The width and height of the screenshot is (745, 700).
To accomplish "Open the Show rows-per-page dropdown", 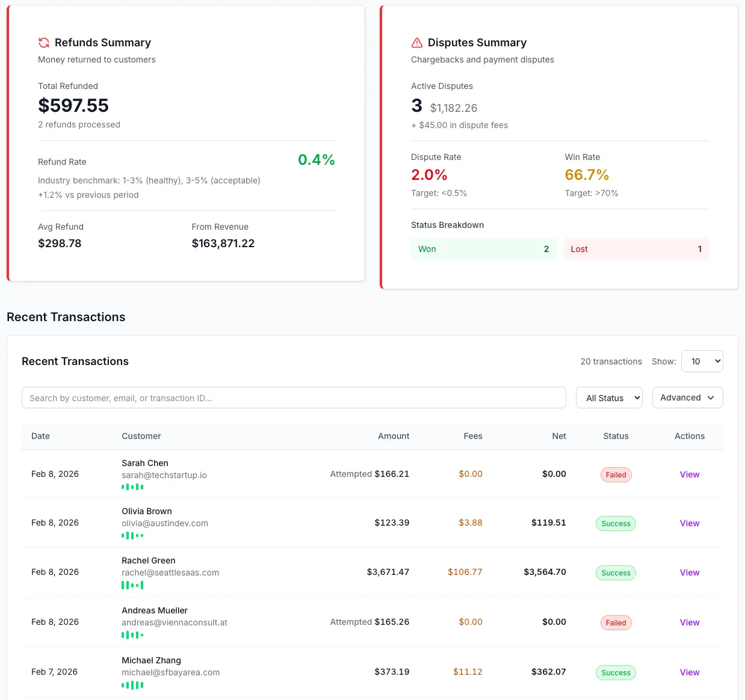I will point(702,361).
